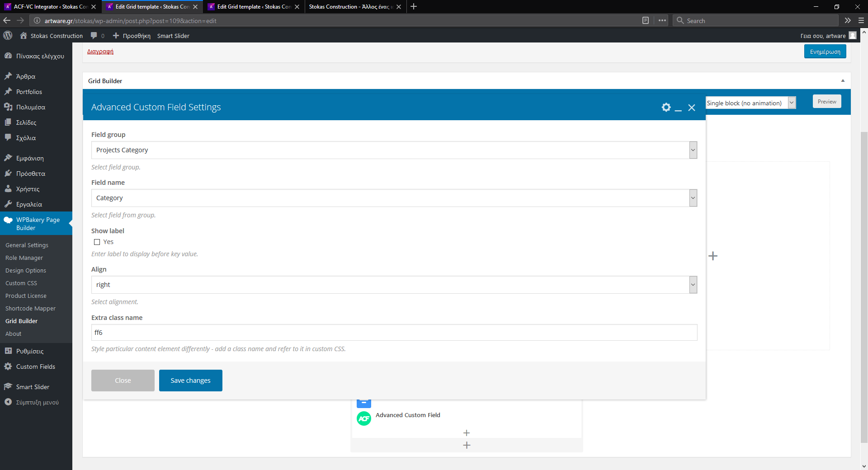Expand the Align dropdown
Viewport: 868px width, 470px height.
pyautogui.click(x=394, y=285)
